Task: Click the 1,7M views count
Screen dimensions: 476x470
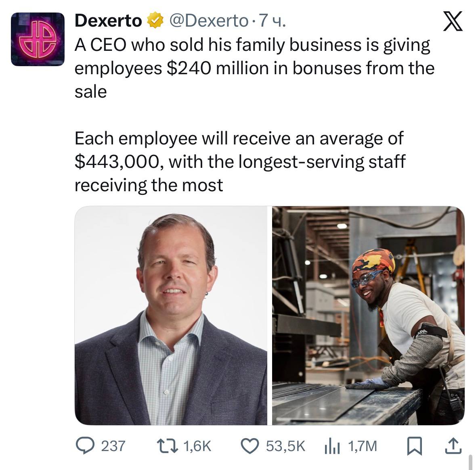Action: click(x=363, y=446)
